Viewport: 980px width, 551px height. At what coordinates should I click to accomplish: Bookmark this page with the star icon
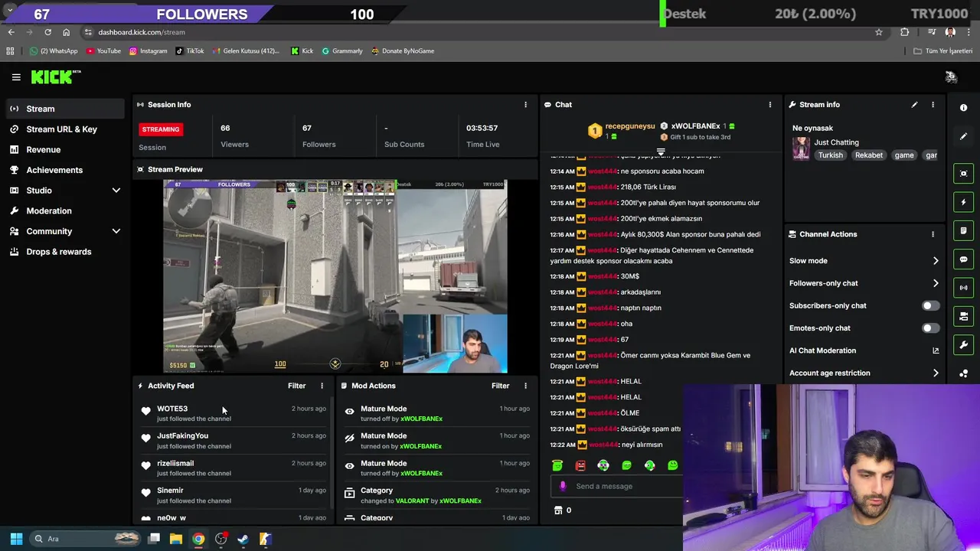pos(879,32)
